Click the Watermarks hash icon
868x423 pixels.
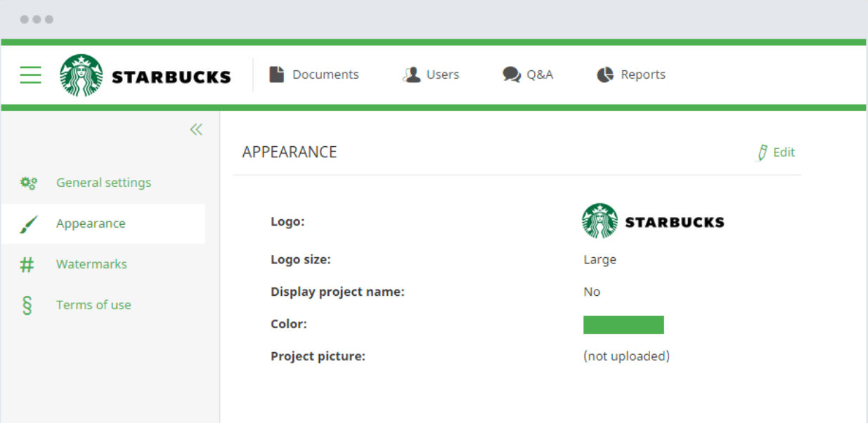(28, 264)
